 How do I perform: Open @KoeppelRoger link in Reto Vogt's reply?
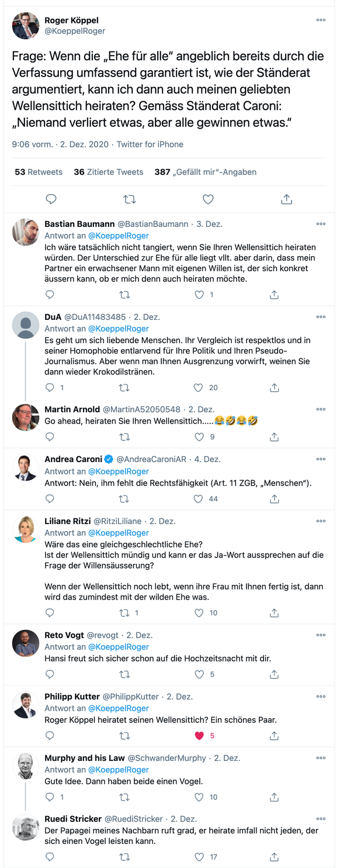coord(119,647)
